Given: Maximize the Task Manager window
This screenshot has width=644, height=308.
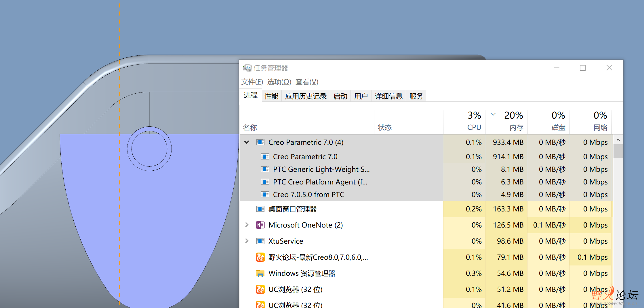Looking at the screenshot, I should [583, 68].
